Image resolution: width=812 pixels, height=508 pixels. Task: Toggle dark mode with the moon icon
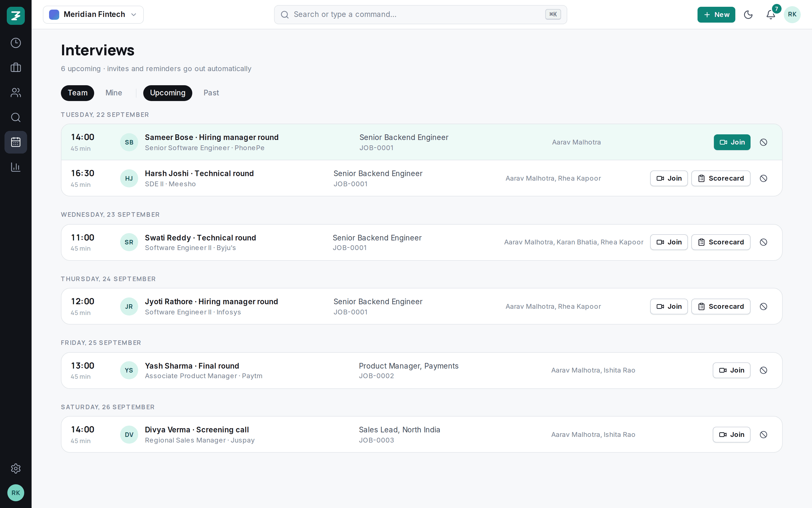748,14
